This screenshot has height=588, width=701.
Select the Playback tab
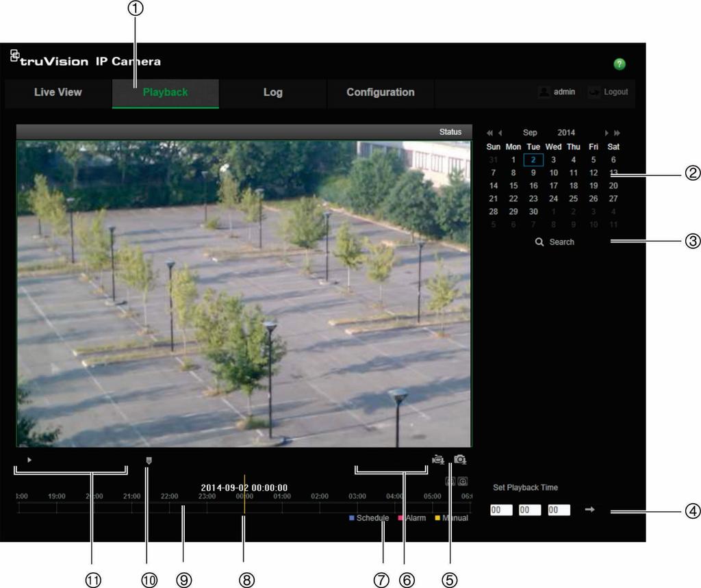pyautogui.click(x=166, y=93)
